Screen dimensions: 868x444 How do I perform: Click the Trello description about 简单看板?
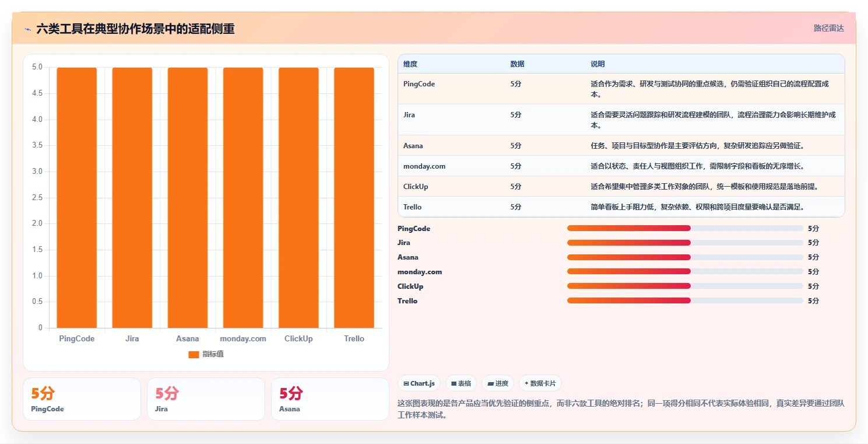coord(698,207)
